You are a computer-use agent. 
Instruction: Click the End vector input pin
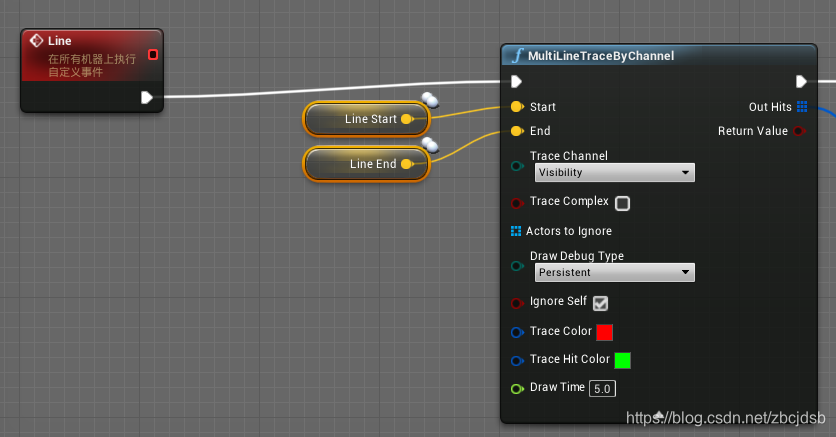point(517,131)
